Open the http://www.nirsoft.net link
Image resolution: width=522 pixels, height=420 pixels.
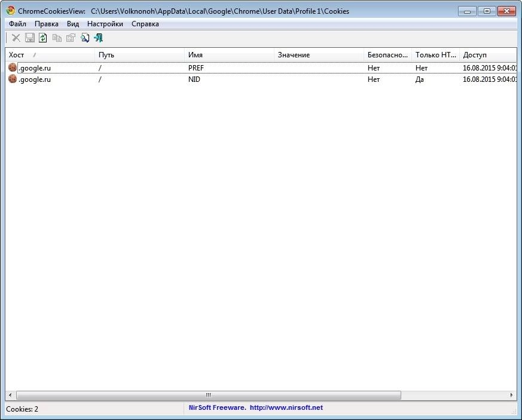point(286,407)
